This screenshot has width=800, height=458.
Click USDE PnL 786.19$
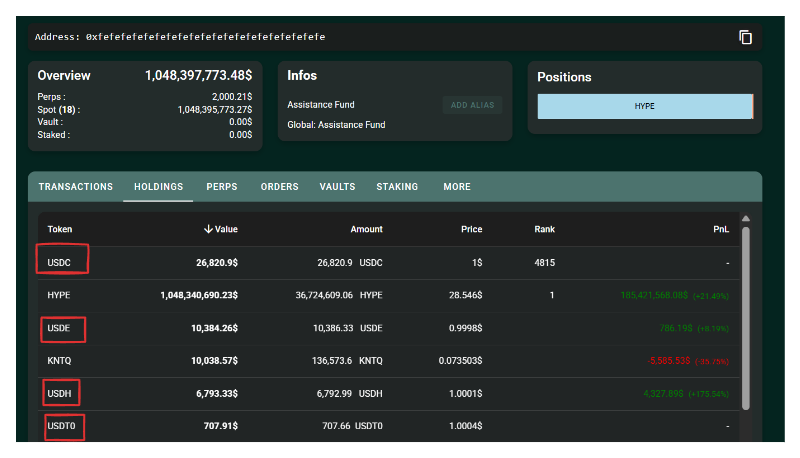point(676,328)
